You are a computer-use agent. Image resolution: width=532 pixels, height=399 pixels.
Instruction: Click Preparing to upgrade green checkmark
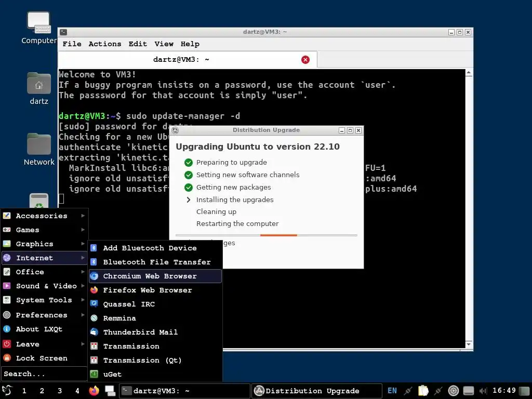click(188, 163)
